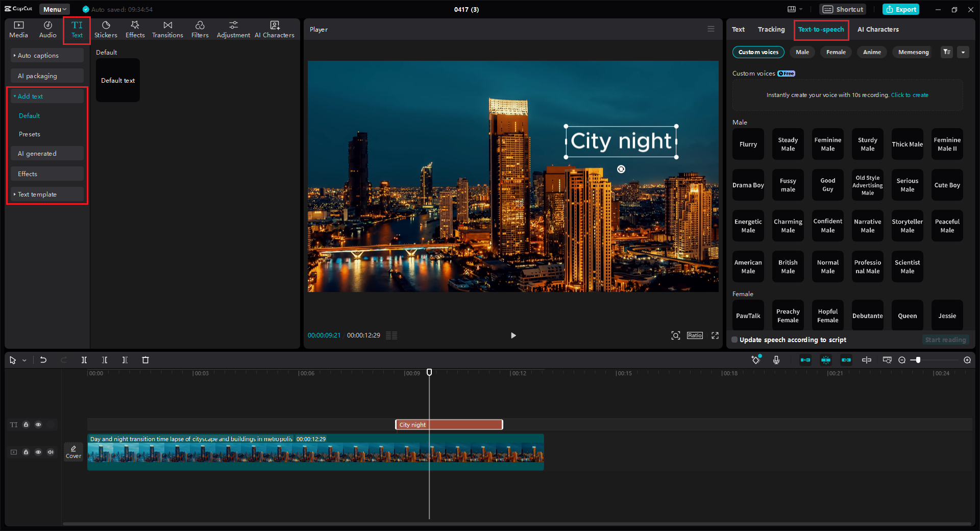
Task: Enable Update speech according to script
Action: point(734,340)
